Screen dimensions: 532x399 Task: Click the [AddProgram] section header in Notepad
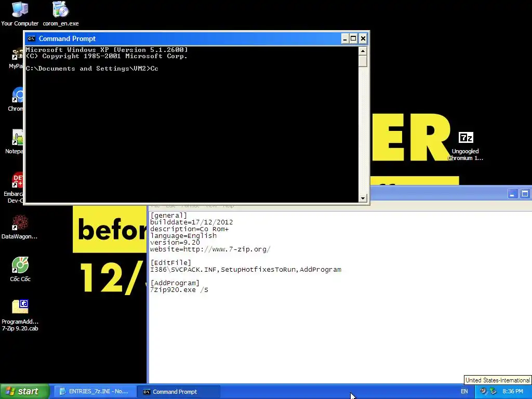click(x=175, y=283)
